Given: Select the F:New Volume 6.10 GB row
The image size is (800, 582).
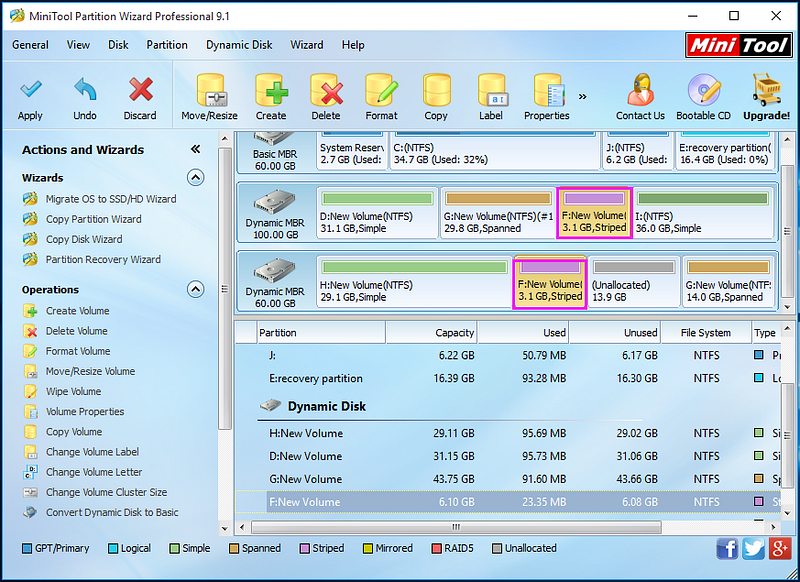Looking at the screenshot, I should pos(508,502).
